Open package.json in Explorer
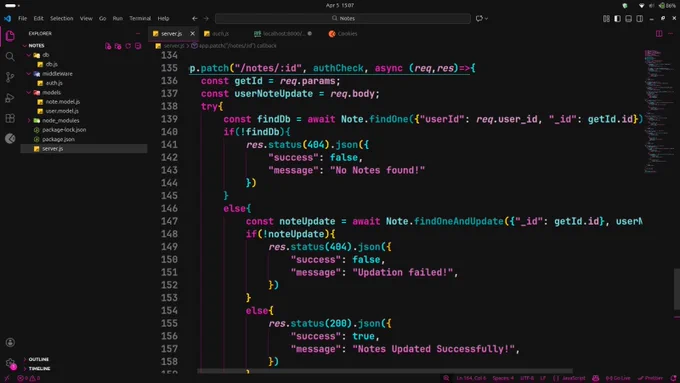 click(58, 139)
